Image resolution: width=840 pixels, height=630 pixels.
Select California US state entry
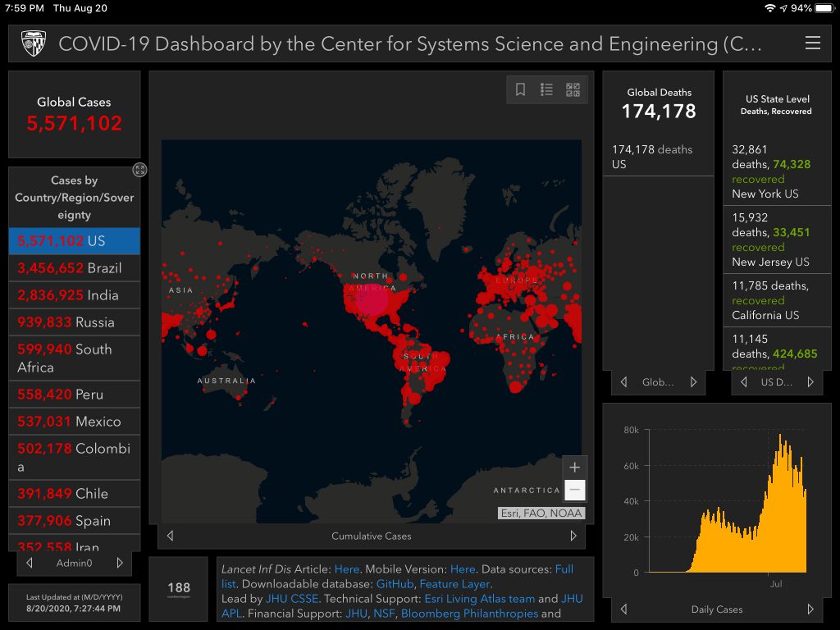pos(777,300)
